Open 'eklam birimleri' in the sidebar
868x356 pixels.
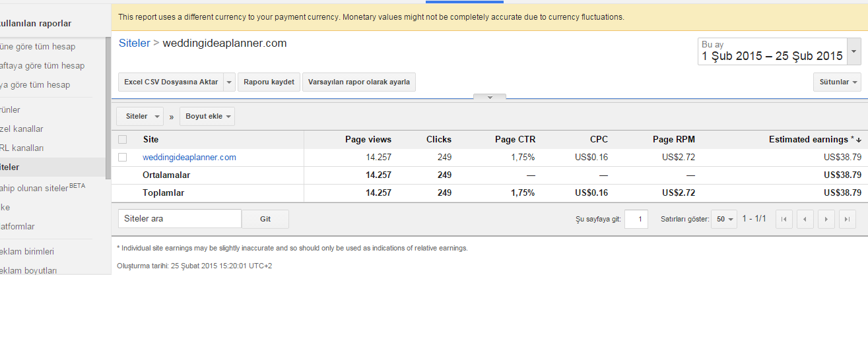tap(27, 251)
